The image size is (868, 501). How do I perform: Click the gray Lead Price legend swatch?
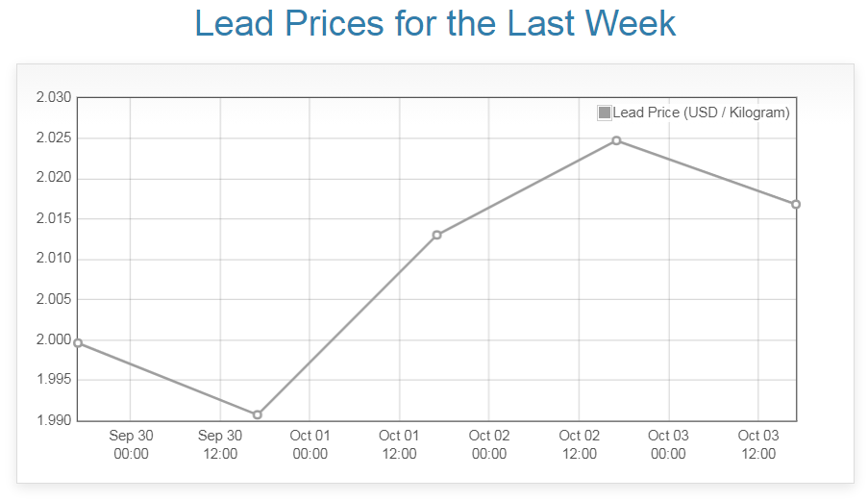coord(605,113)
